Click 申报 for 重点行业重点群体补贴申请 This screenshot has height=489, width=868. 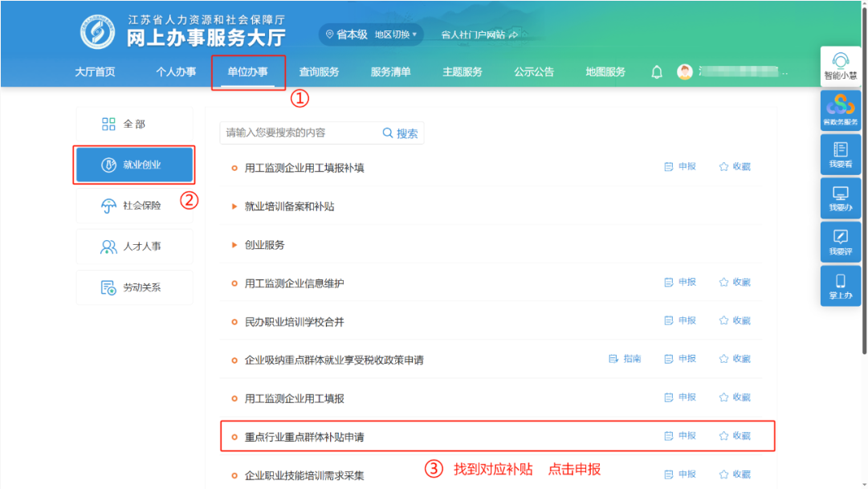[680, 436]
